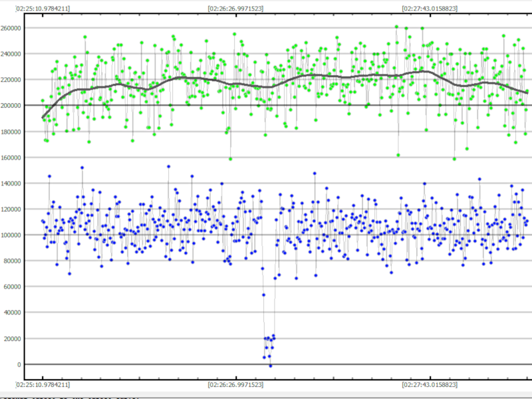This screenshot has width=532, height=399.
Task: Select the bottom-right timestamp 02:27:43.0158823
Action: click(430, 384)
